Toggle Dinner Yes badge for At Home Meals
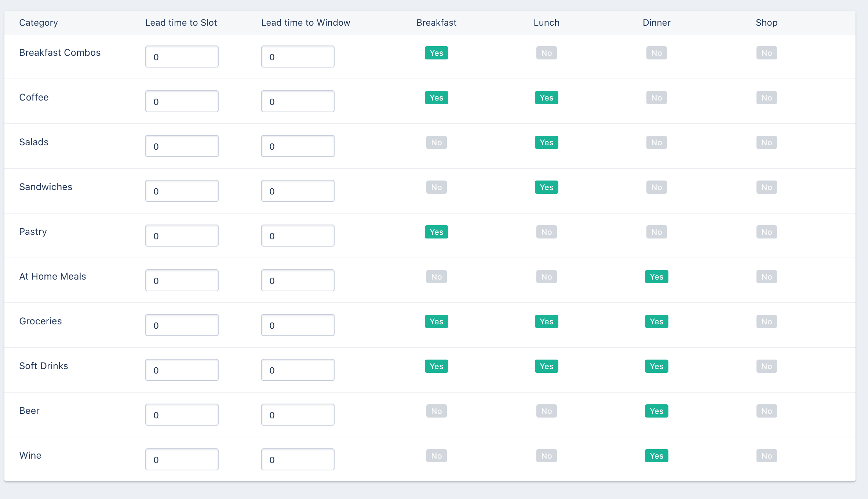The width and height of the screenshot is (868, 499). 656,277
